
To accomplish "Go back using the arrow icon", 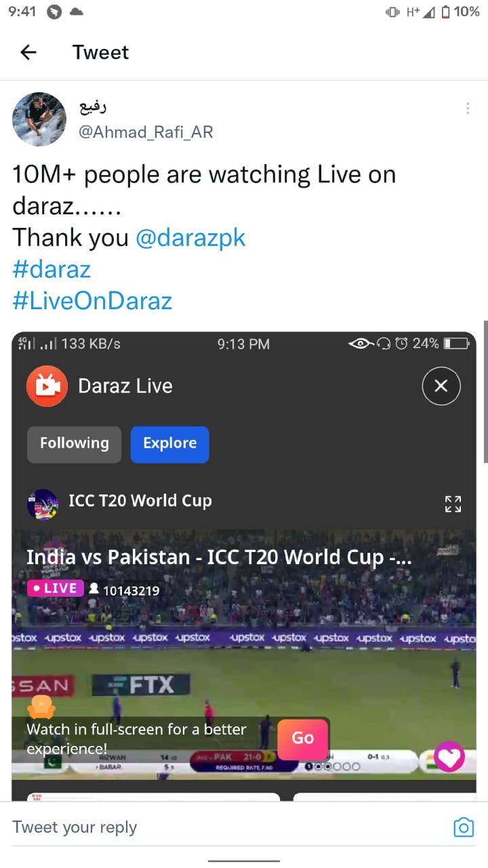I will (x=28, y=52).
